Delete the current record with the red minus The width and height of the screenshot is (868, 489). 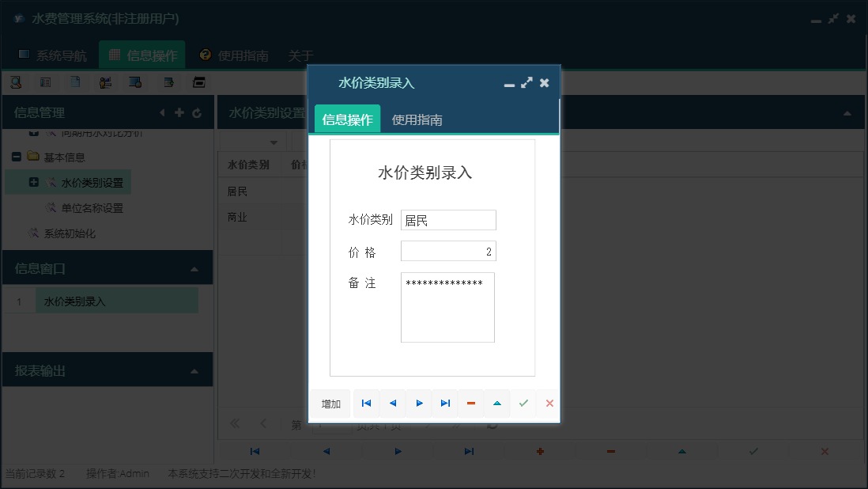coord(470,404)
